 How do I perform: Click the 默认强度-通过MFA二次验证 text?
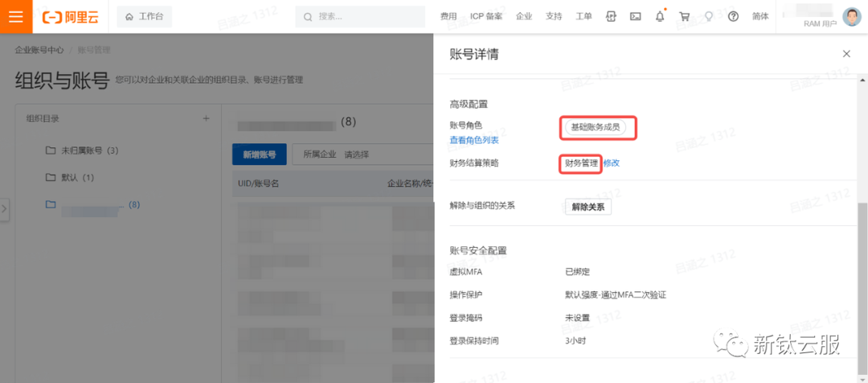click(616, 294)
